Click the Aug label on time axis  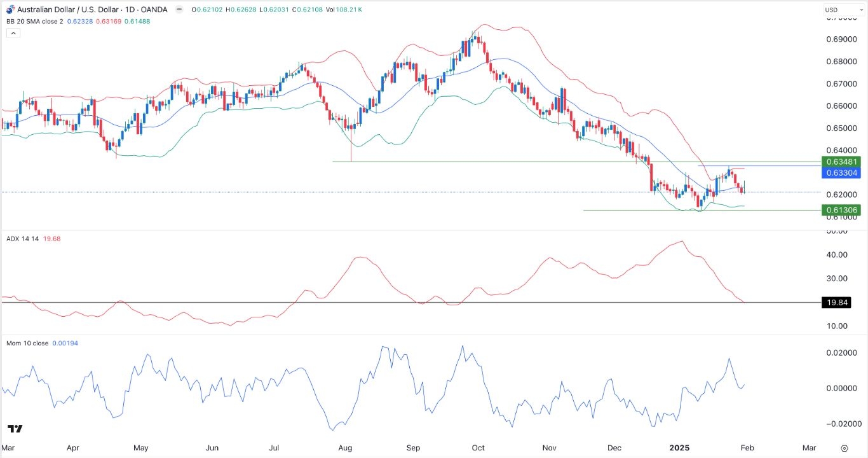tap(345, 448)
